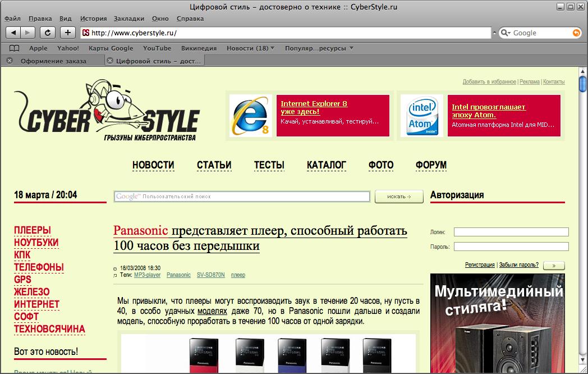Click the Intel Atom chip logo
The width and height of the screenshot is (588, 374).
[x=421, y=116]
